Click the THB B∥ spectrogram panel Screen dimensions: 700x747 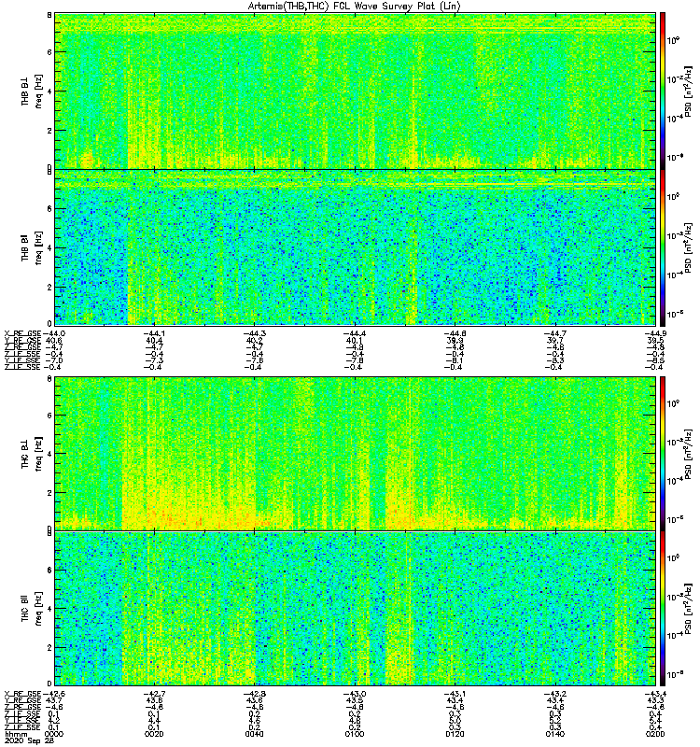pos(356,247)
